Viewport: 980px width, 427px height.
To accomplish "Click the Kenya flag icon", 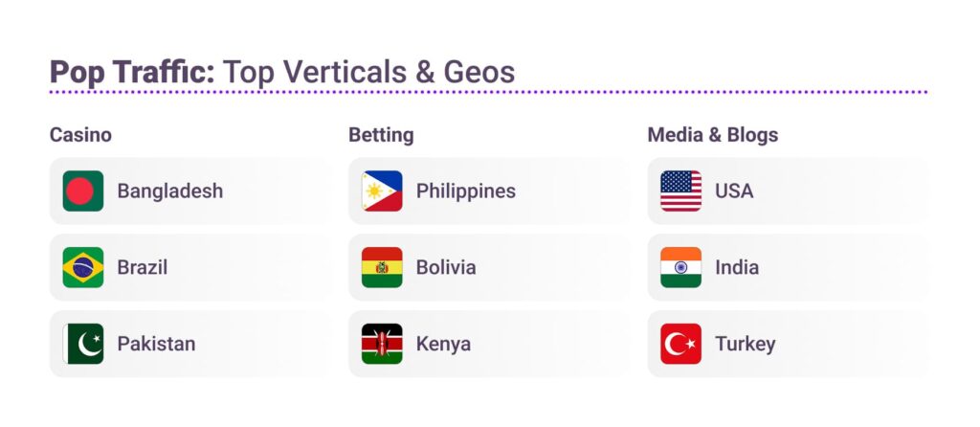I will 382,345.
